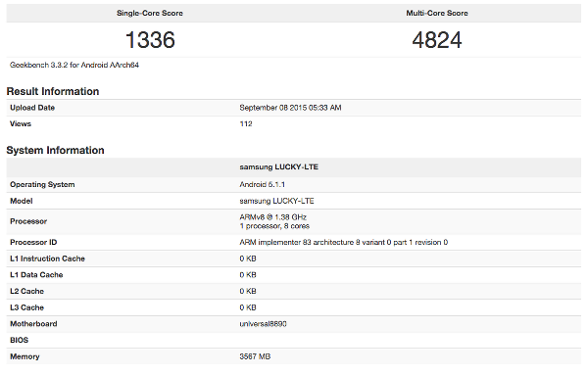Click the L3 Cache label
Image resolution: width=588 pixels, height=376 pixels.
(27, 307)
